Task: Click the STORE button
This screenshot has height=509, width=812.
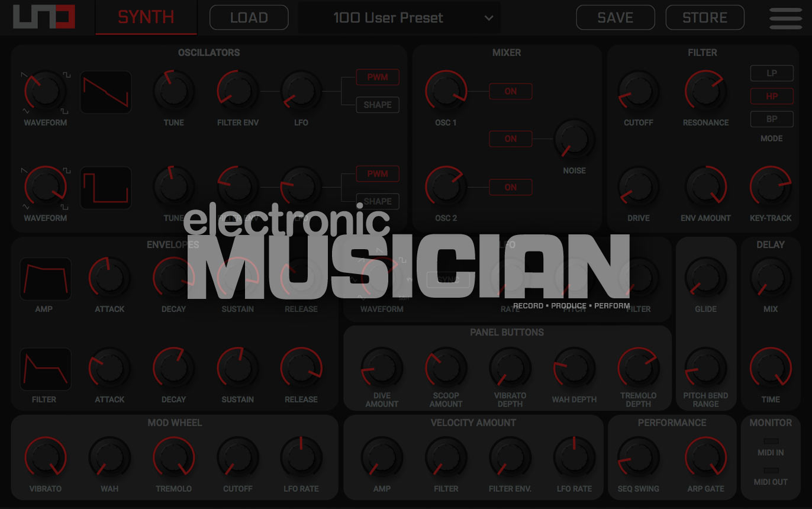Action: pyautogui.click(x=704, y=18)
